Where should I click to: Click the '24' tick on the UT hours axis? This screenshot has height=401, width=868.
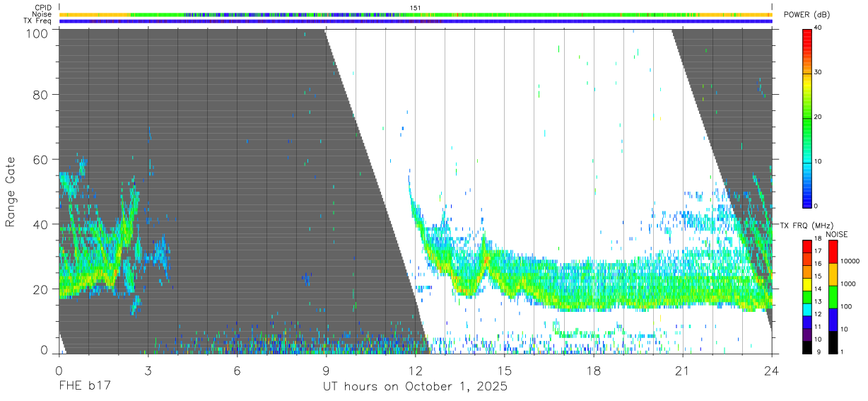[771, 369]
